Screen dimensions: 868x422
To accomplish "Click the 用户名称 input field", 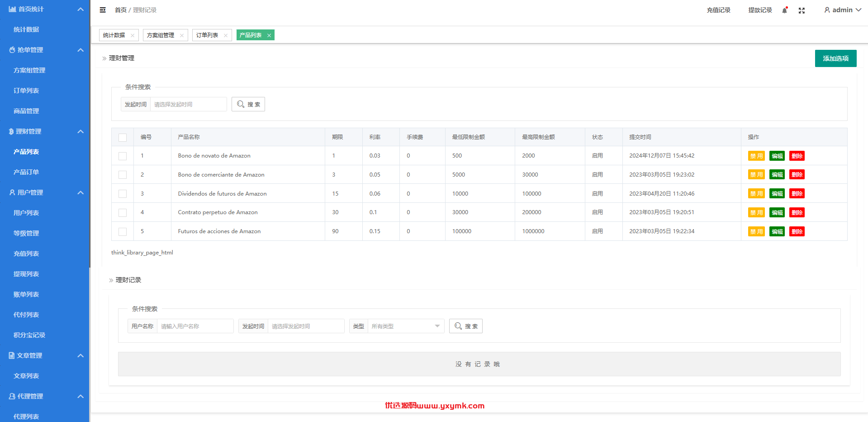I will pyautogui.click(x=195, y=326).
